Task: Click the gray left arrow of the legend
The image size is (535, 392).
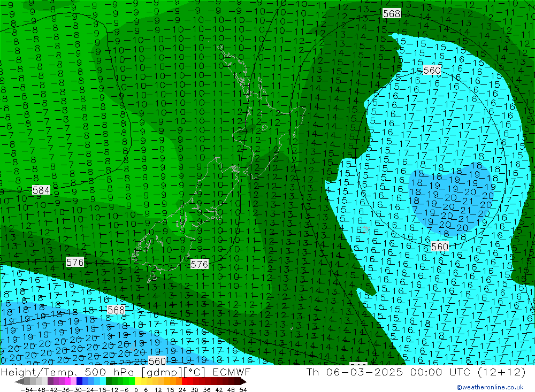Action: 19,381
